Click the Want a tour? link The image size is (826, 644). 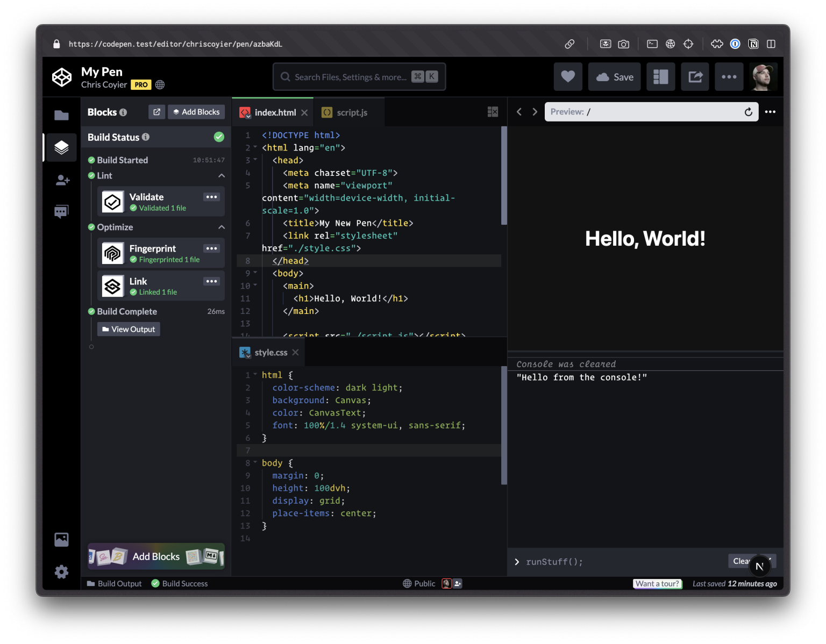pyautogui.click(x=657, y=583)
